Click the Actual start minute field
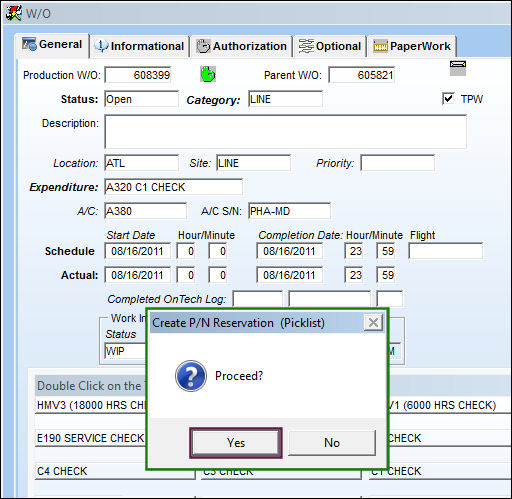512x499 pixels. point(217,275)
